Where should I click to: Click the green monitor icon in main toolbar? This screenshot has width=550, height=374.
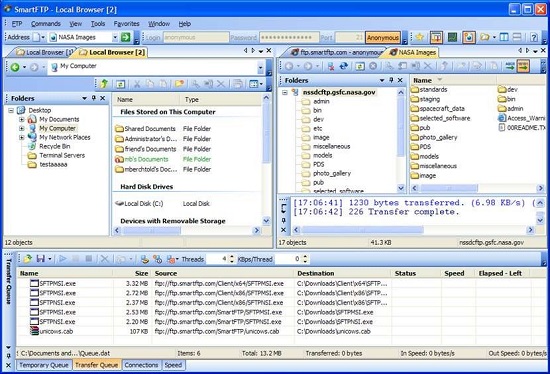click(452, 37)
